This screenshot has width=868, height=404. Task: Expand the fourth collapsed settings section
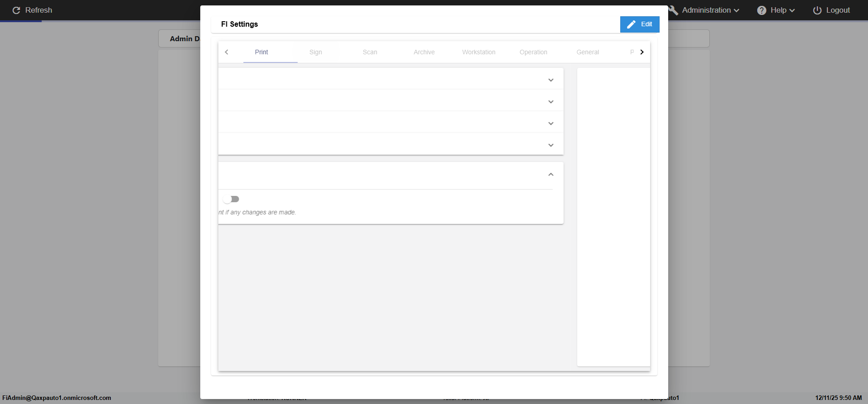point(551,145)
